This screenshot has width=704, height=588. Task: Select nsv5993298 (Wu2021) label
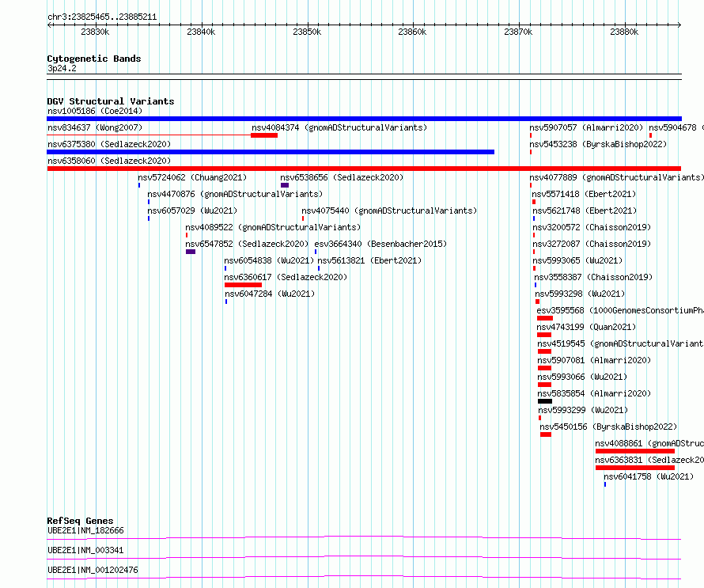point(580,294)
